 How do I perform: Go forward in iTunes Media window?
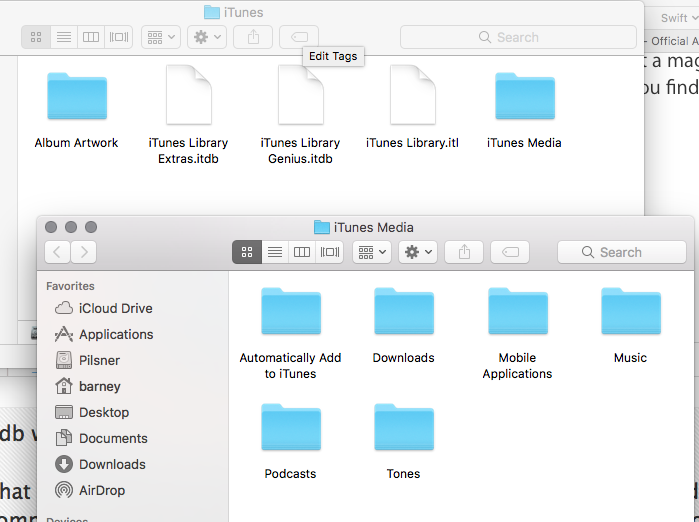(84, 252)
